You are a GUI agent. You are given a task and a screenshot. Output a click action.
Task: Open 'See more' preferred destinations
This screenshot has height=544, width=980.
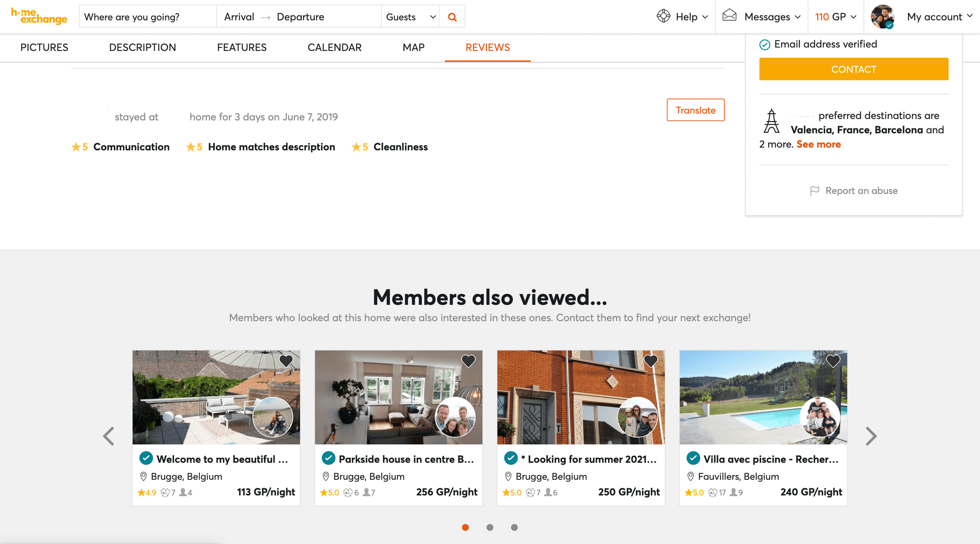(x=818, y=144)
